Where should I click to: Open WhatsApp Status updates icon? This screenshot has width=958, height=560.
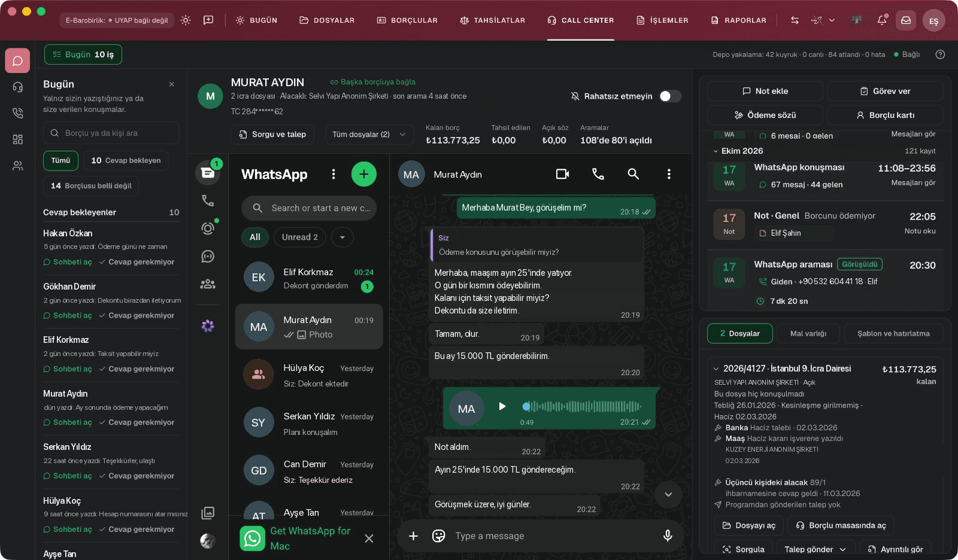[x=208, y=228]
